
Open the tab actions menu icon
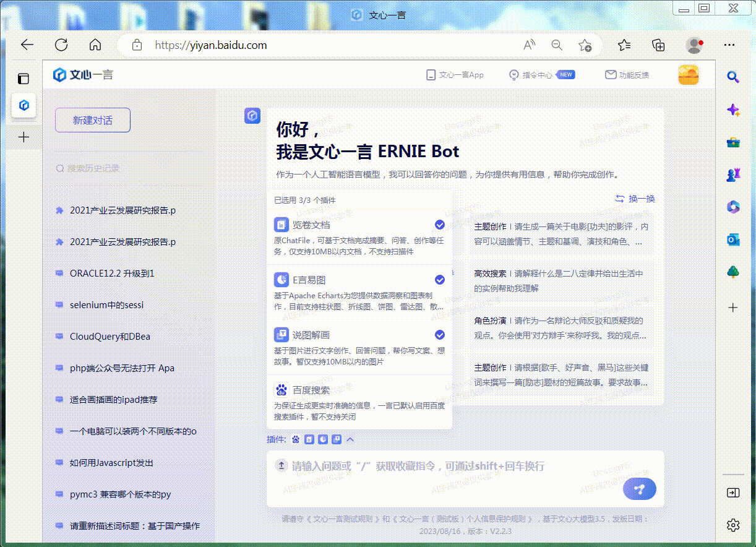(24, 79)
